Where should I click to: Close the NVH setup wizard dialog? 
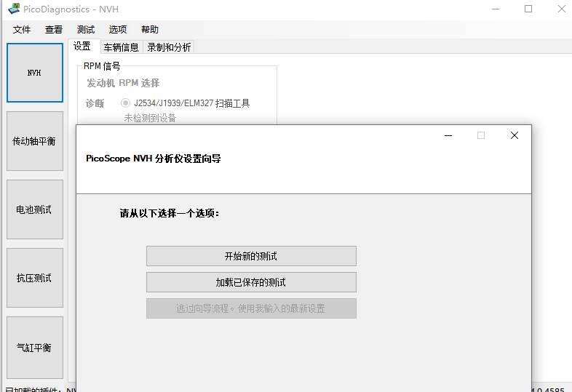515,136
